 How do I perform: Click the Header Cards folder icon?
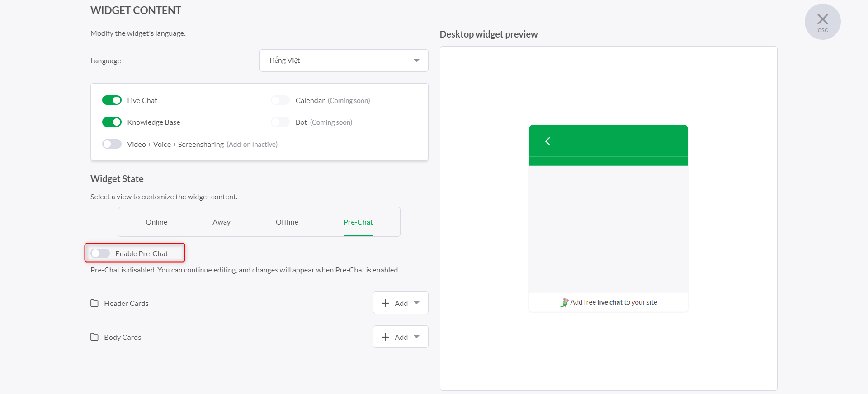94,303
